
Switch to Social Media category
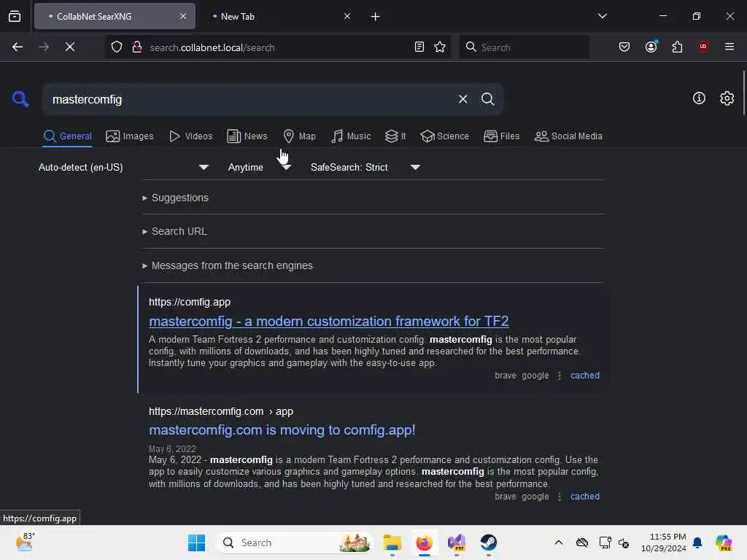click(568, 136)
